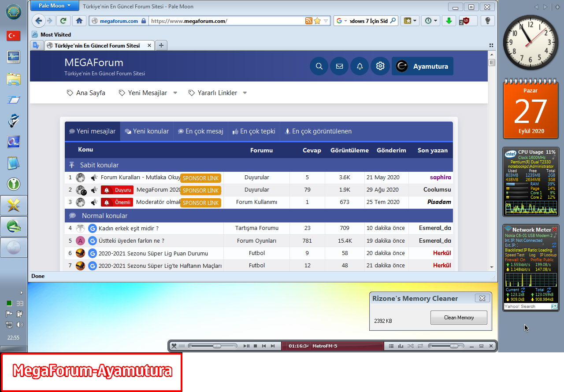Skip to previous track in media player
The height and width of the screenshot is (392, 564).
pyautogui.click(x=264, y=346)
